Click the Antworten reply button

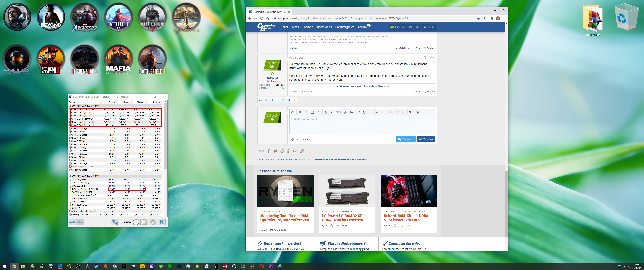[x=406, y=139]
